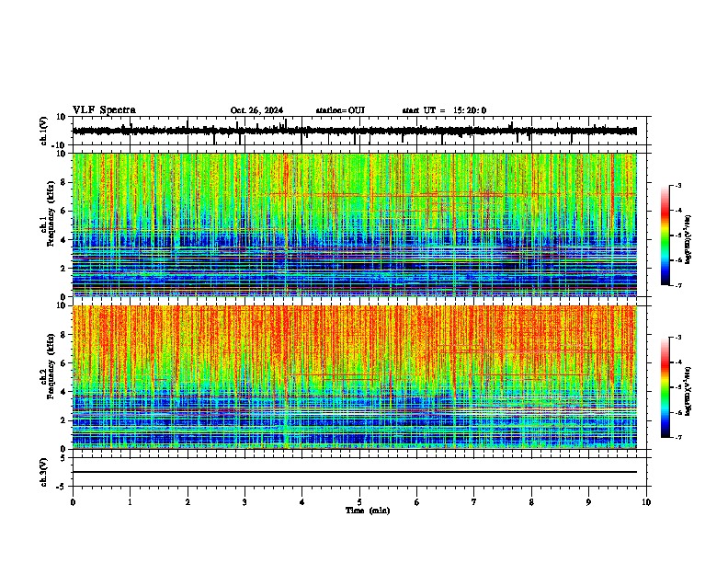Image resolution: width=728 pixels, height=563 pixels.
Task: Click the "3" tick on the time axis
Action: (x=245, y=502)
